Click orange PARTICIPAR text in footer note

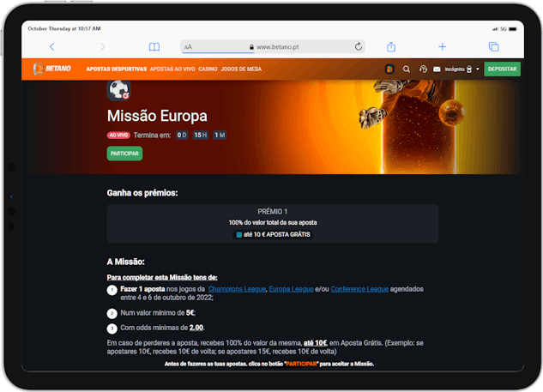tap(301, 364)
